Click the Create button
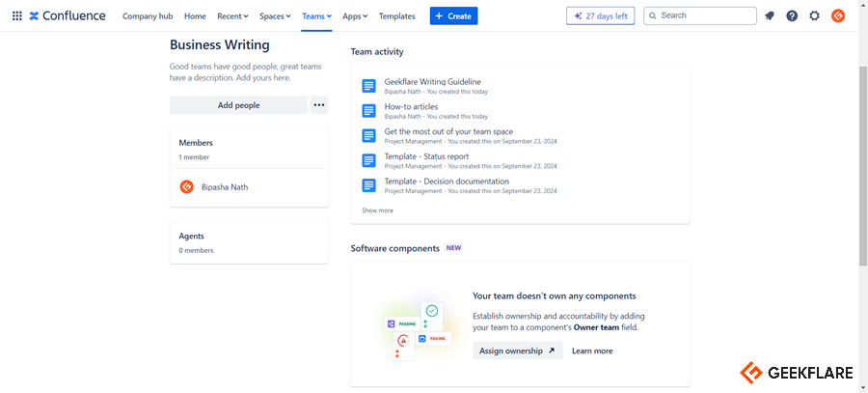This screenshot has width=868, height=393. click(453, 16)
